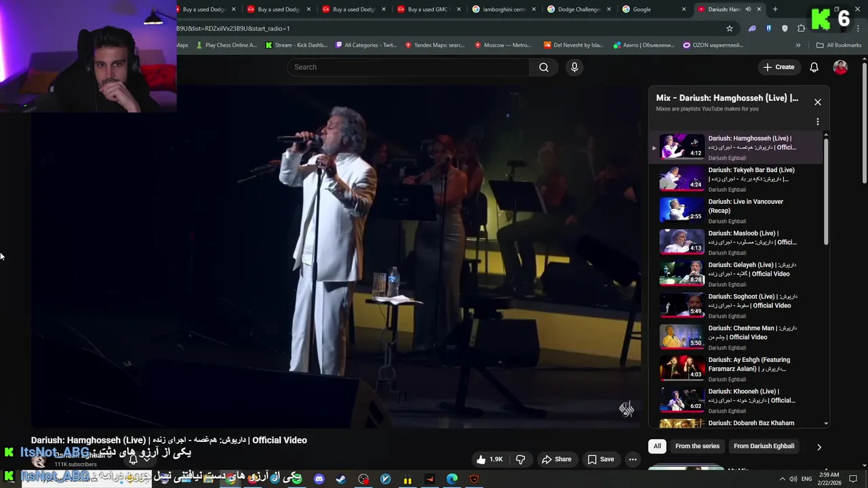
Task: Dislike the video with thumbs-down
Action: (x=521, y=460)
